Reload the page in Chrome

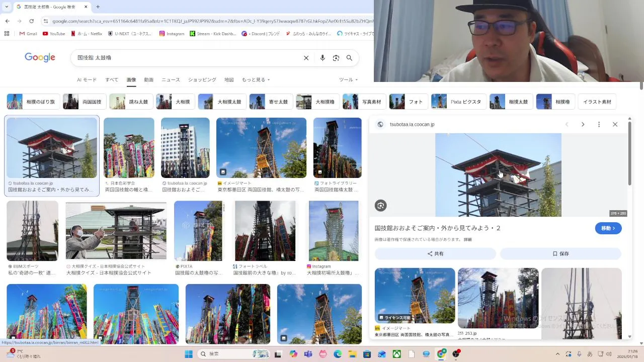point(31,21)
